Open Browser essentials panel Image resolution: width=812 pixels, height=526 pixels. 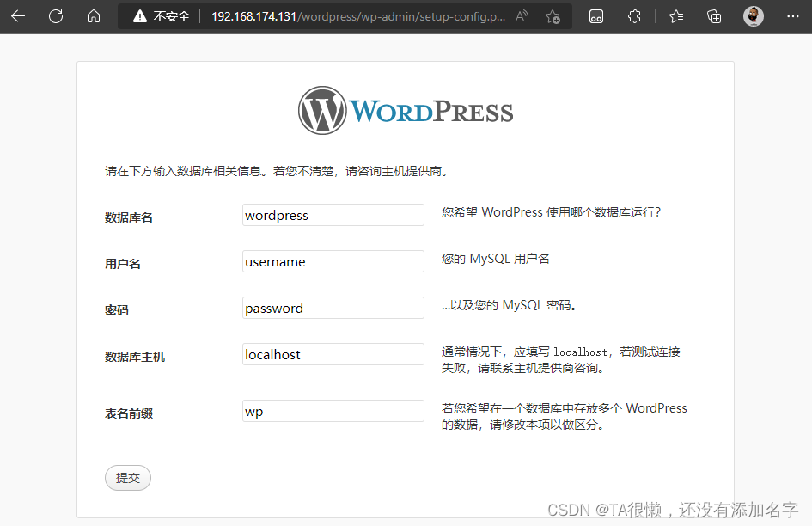[x=595, y=15]
